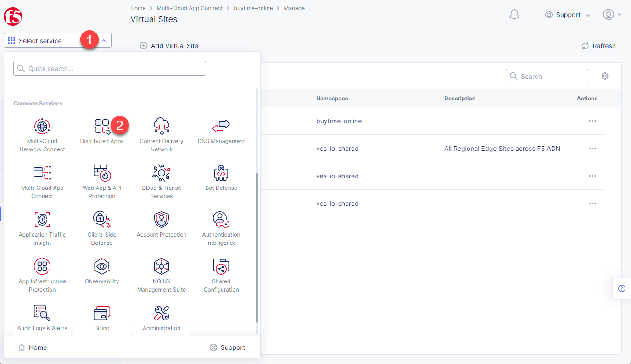The height and width of the screenshot is (364, 631).
Task: Open the Administration service
Action: (x=162, y=318)
